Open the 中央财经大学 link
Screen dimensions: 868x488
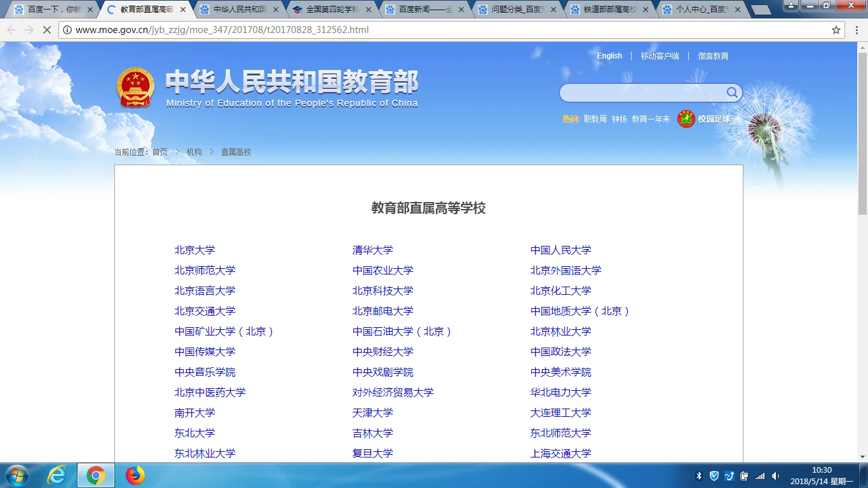pyautogui.click(x=383, y=351)
